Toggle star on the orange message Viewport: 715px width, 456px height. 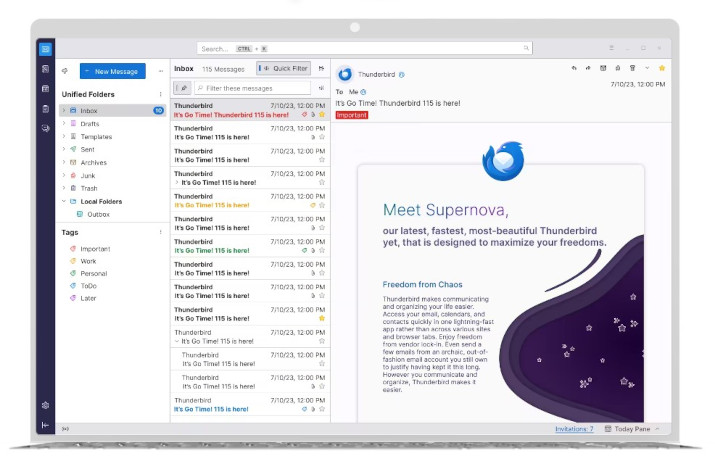click(322, 205)
